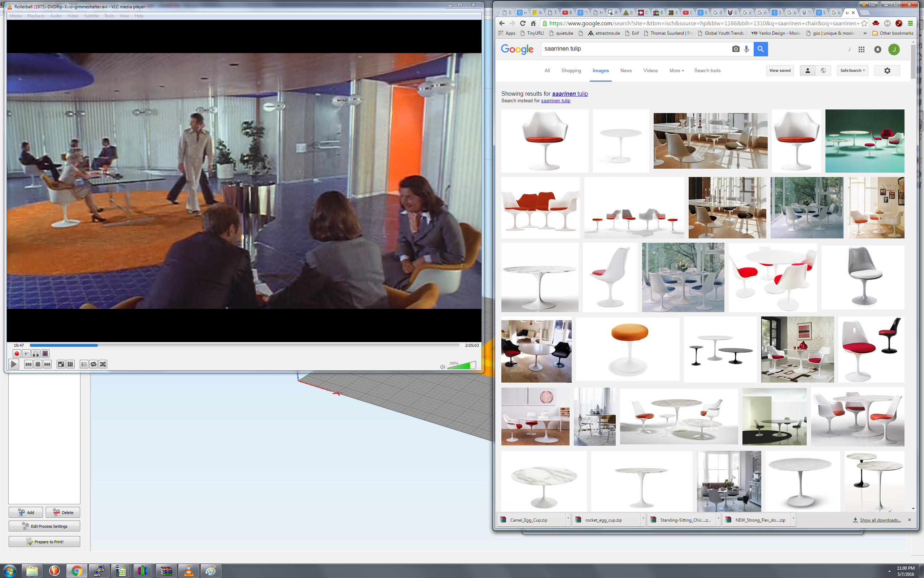The width and height of the screenshot is (924, 578).
Task: Open Google apps grid
Action: click(x=862, y=49)
